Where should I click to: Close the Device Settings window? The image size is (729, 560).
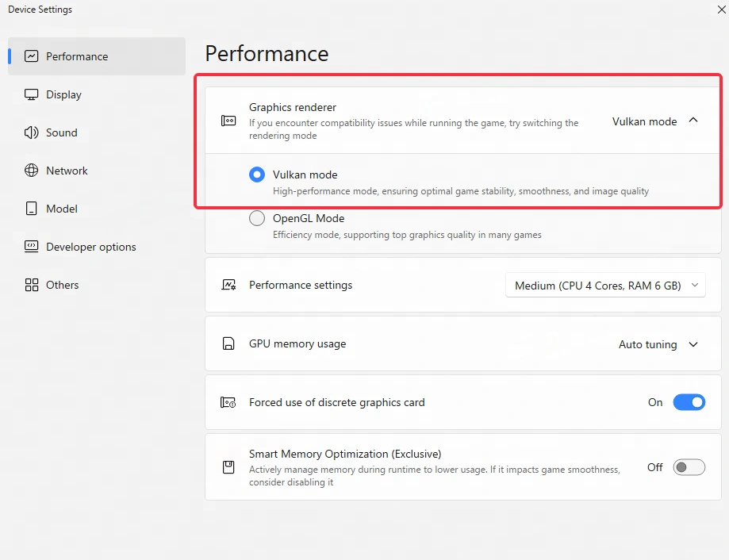coord(722,10)
